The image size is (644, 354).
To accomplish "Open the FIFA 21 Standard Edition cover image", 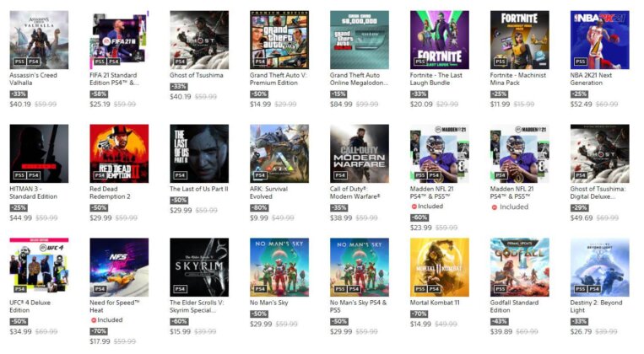I will click(119, 40).
